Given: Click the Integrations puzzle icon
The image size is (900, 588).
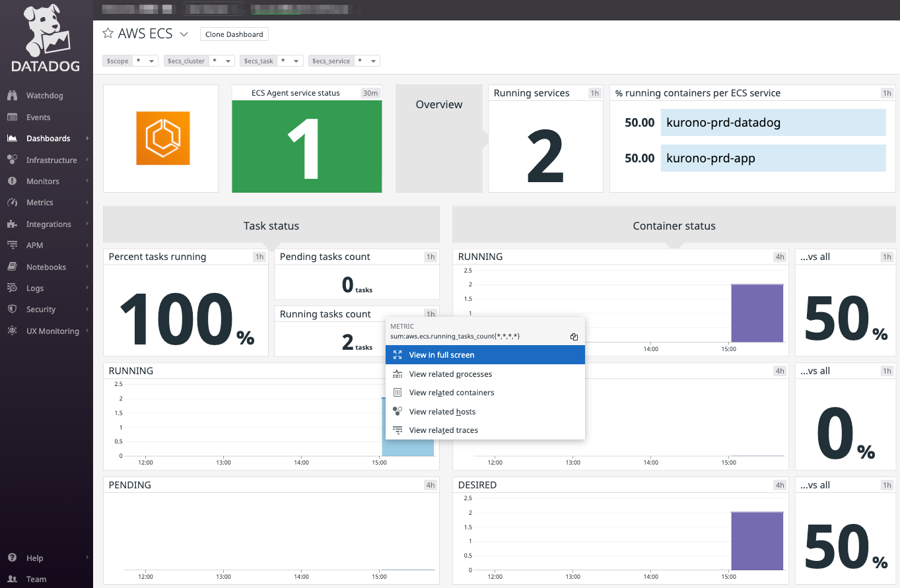Looking at the screenshot, I should pyautogui.click(x=12, y=224).
